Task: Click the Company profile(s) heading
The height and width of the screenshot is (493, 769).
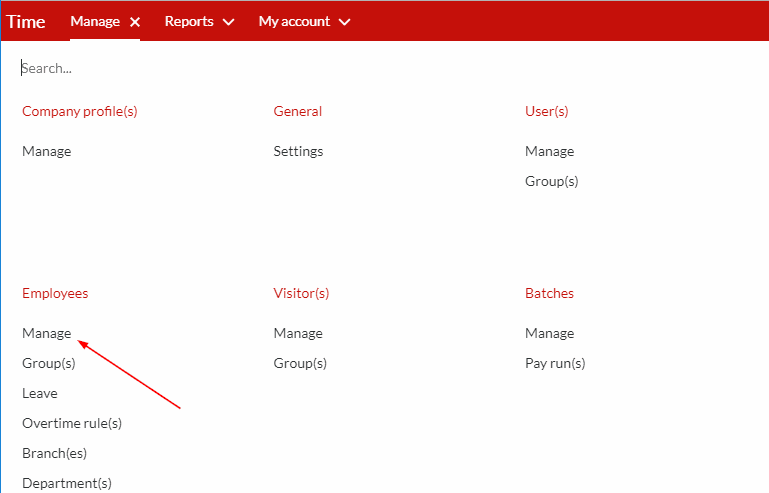Action: click(79, 111)
